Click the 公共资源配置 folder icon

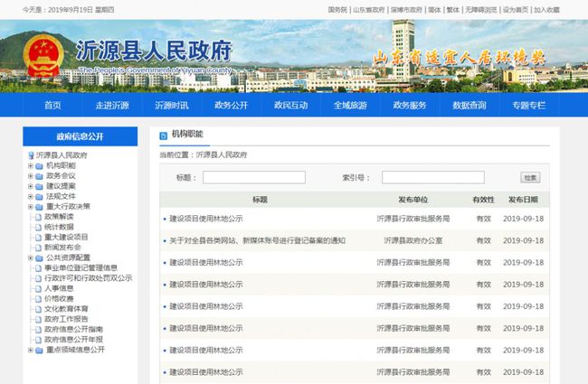tap(39, 258)
